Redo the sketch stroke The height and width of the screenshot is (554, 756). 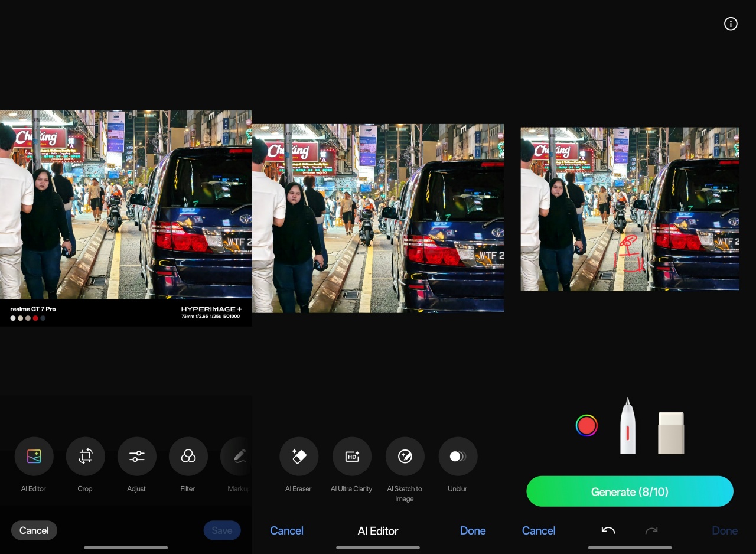click(x=651, y=530)
